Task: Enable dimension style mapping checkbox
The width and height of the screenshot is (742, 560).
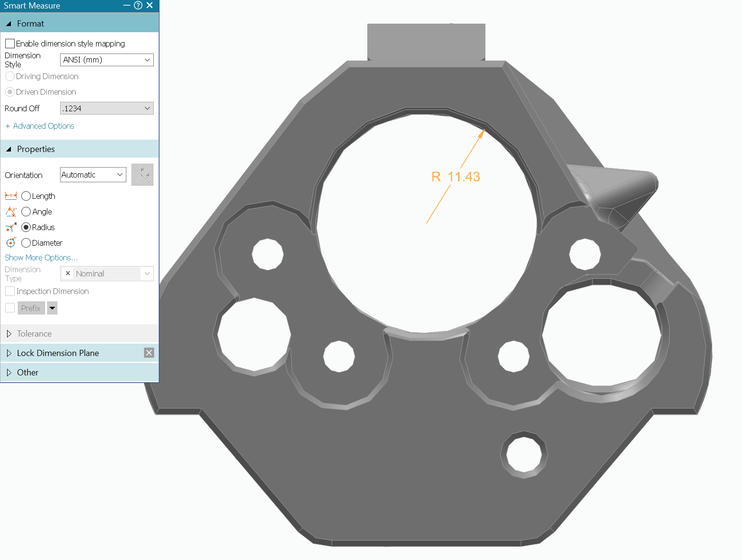Action: 10,44
